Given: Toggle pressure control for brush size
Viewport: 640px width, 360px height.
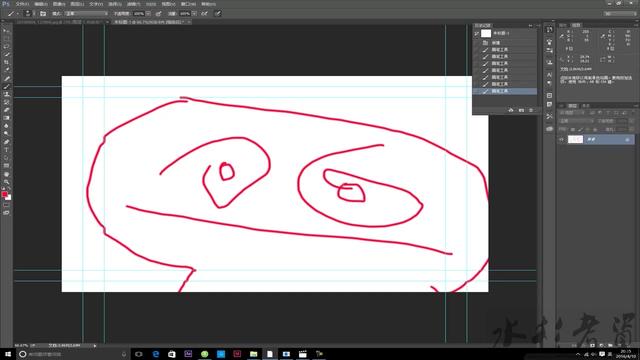Looking at the screenshot, I should tap(218, 13).
